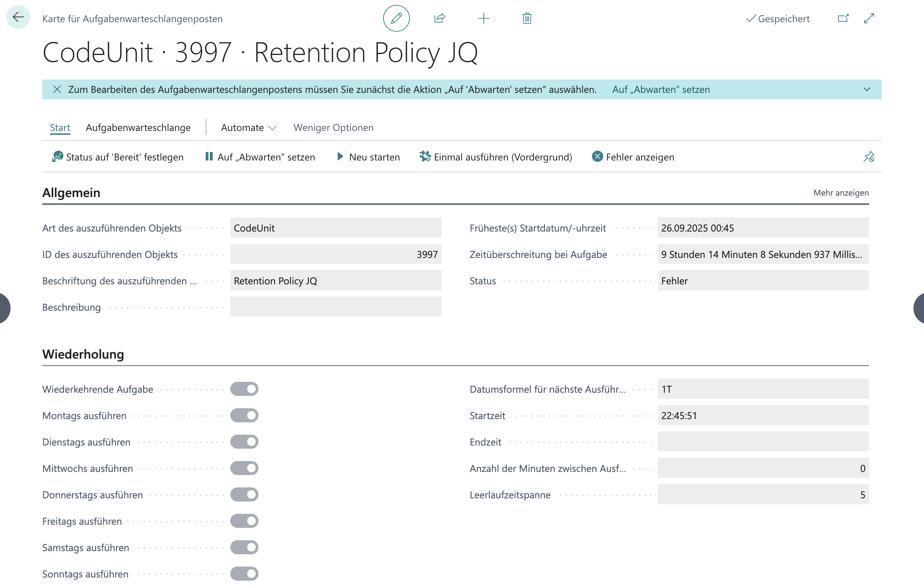Click Anzahl der Minuten zwischen Ausführungen field
Image resolution: width=924 pixels, height=587 pixels.
click(763, 468)
